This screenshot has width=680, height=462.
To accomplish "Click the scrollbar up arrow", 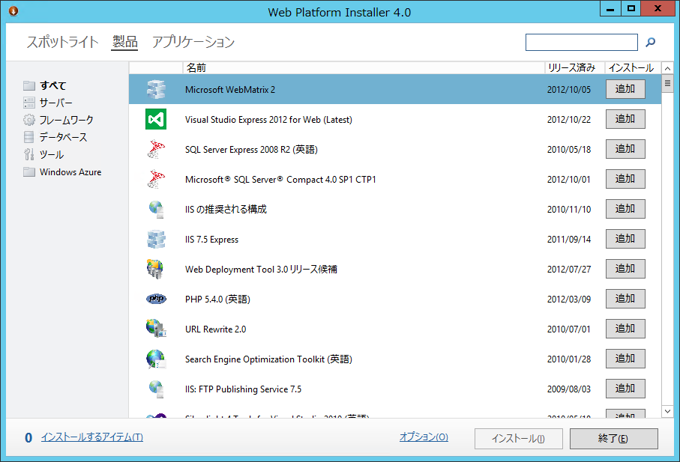I will click(667, 69).
